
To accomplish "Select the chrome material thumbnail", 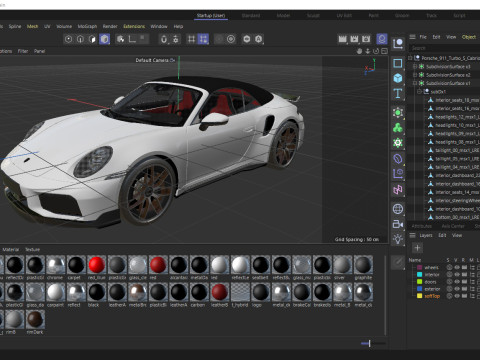I will coord(56,265).
